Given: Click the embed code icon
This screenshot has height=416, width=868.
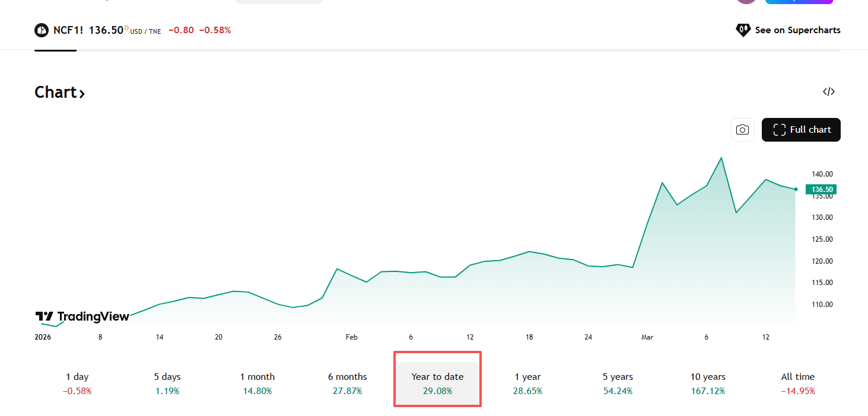Looking at the screenshot, I should (829, 92).
